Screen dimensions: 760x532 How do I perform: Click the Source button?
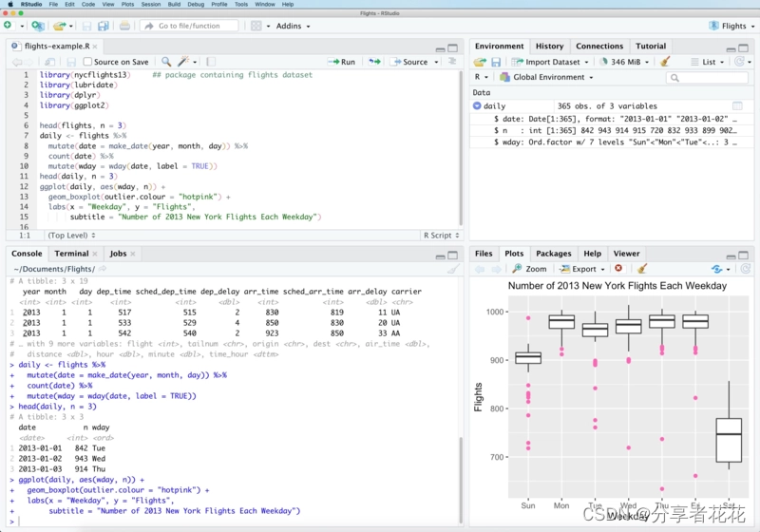(410, 62)
